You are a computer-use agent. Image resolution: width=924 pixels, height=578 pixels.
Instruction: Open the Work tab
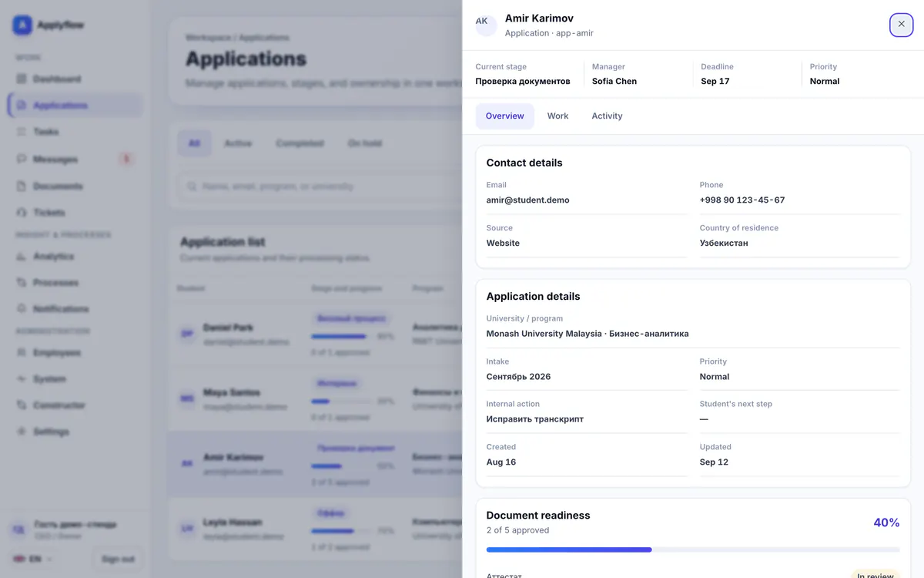(557, 116)
